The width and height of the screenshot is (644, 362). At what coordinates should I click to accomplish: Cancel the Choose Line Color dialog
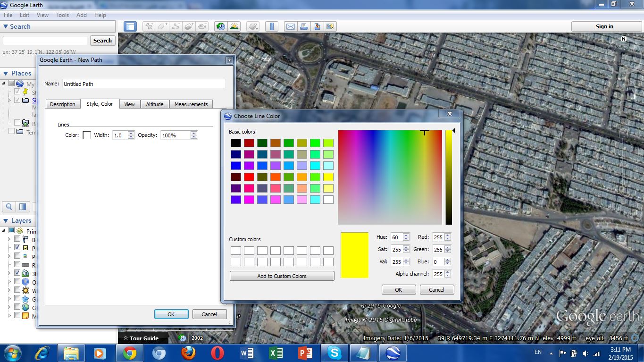436,290
